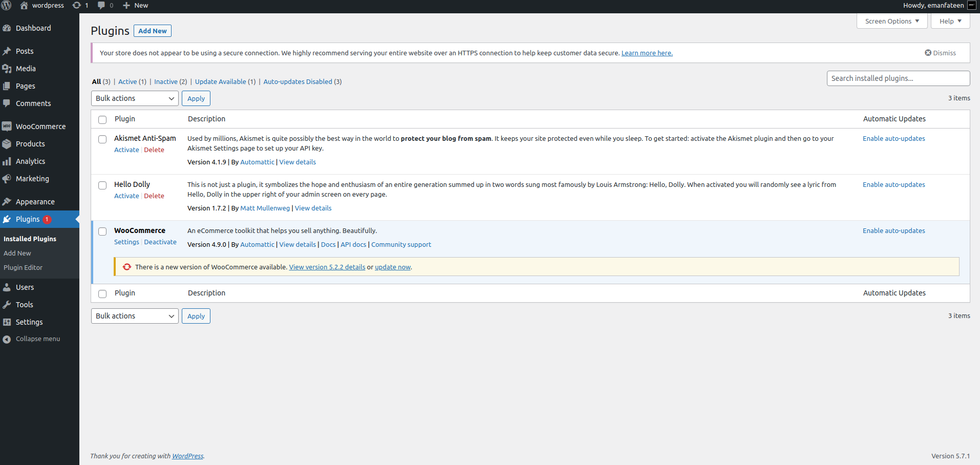The width and height of the screenshot is (980, 465).
Task: Click the user avatar next to Howdy, emanfateen
Action: click(971, 6)
